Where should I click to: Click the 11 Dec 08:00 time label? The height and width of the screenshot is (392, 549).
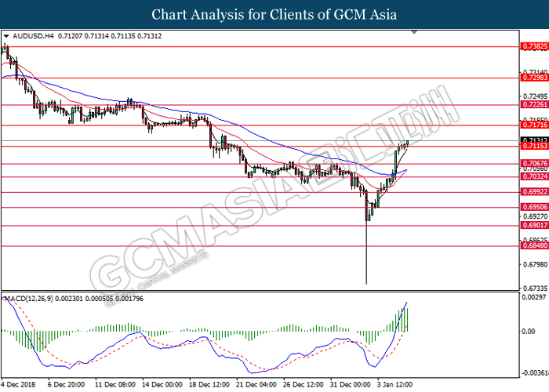[x=115, y=384]
